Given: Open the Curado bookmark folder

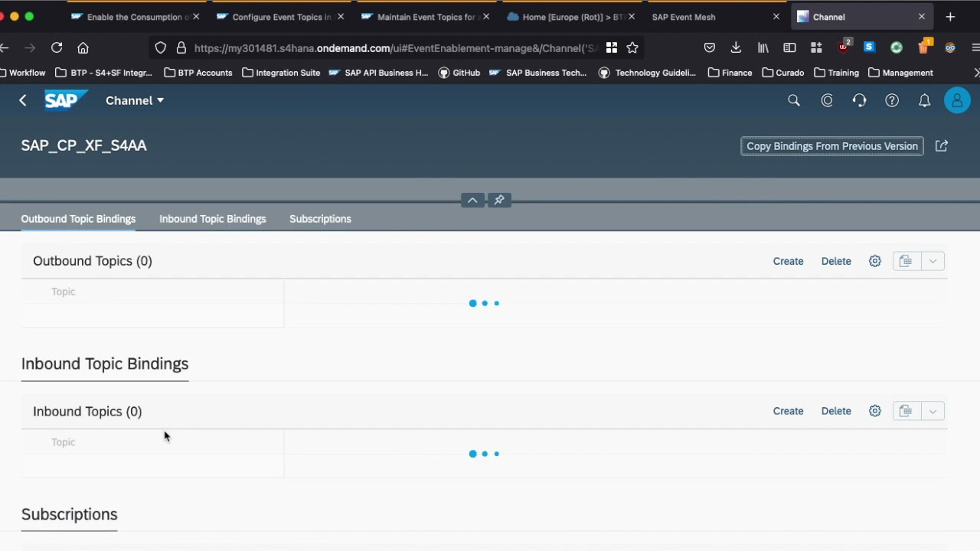Looking at the screenshot, I should point(783,73).
